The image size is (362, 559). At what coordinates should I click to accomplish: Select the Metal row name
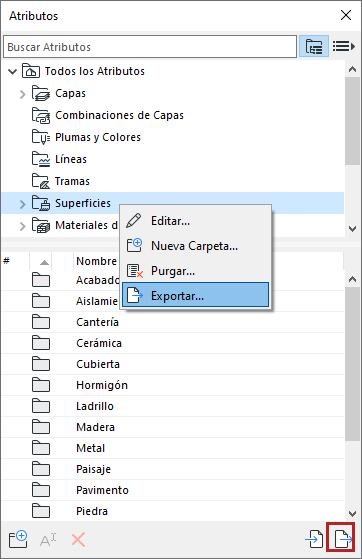91,448
